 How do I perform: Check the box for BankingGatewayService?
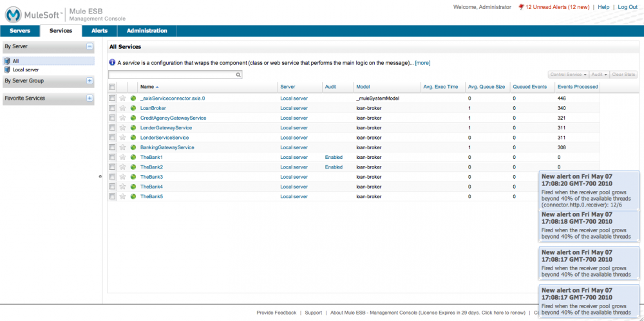click(111, 147)
